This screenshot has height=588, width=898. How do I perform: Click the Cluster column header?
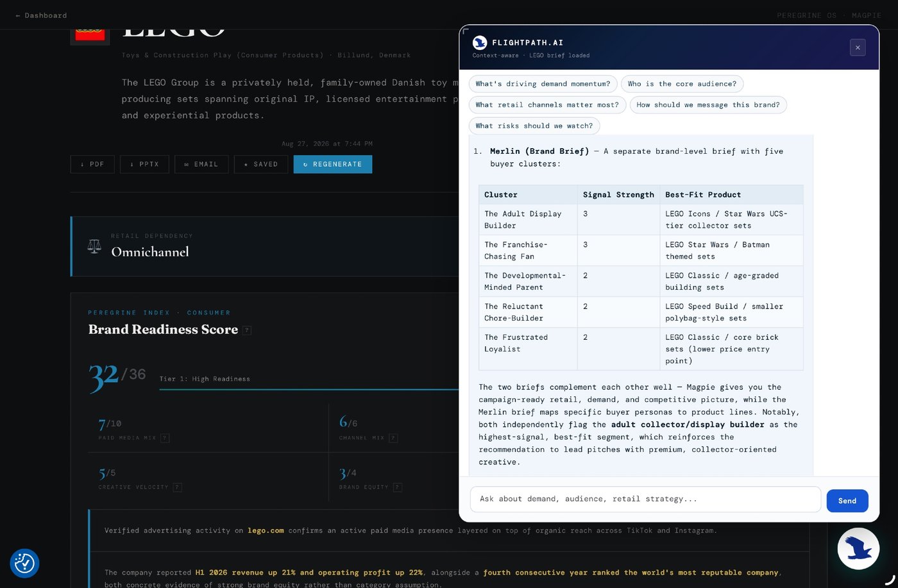coord(528,195)
